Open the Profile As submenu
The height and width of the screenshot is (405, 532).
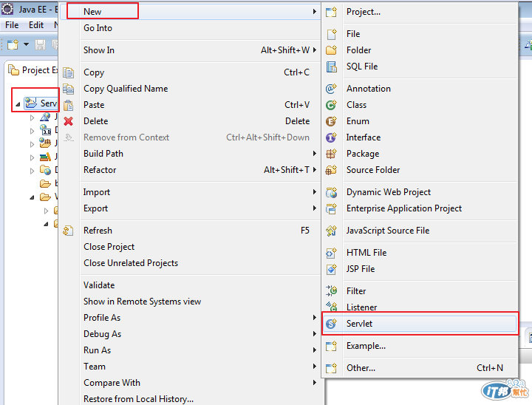(190, 318)
